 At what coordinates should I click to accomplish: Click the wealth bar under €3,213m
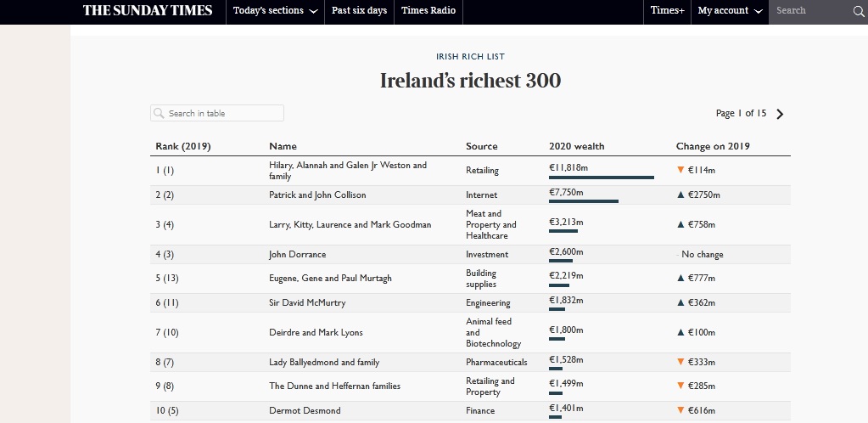[563, 231]
